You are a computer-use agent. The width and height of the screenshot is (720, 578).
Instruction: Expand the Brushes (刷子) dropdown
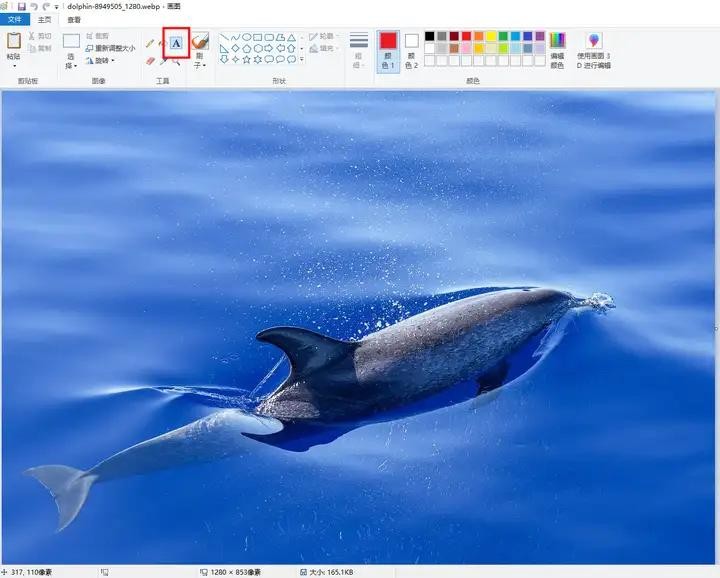[200, 61]
